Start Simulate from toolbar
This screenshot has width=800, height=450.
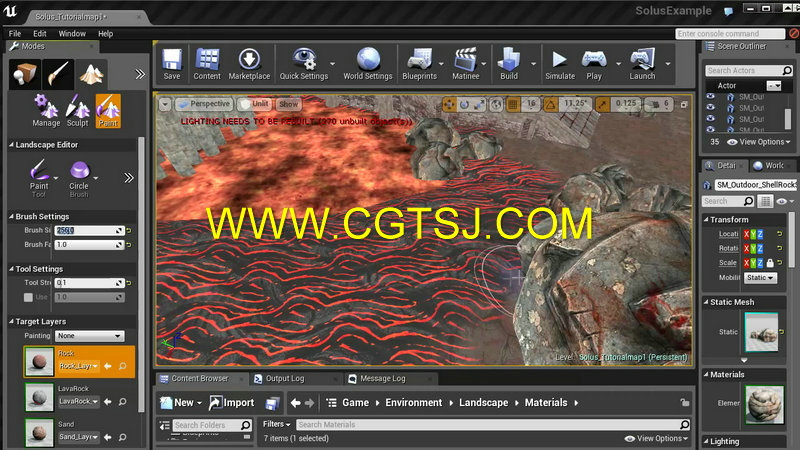(x=560, y=64)
